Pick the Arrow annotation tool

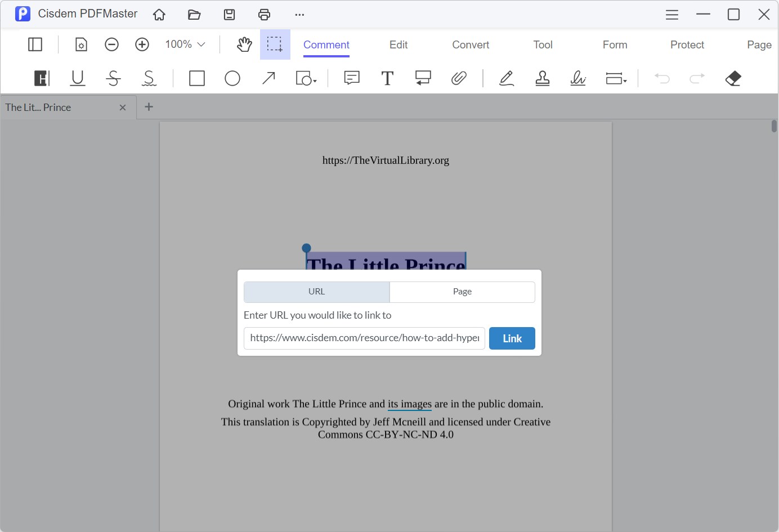pos(268,78)
